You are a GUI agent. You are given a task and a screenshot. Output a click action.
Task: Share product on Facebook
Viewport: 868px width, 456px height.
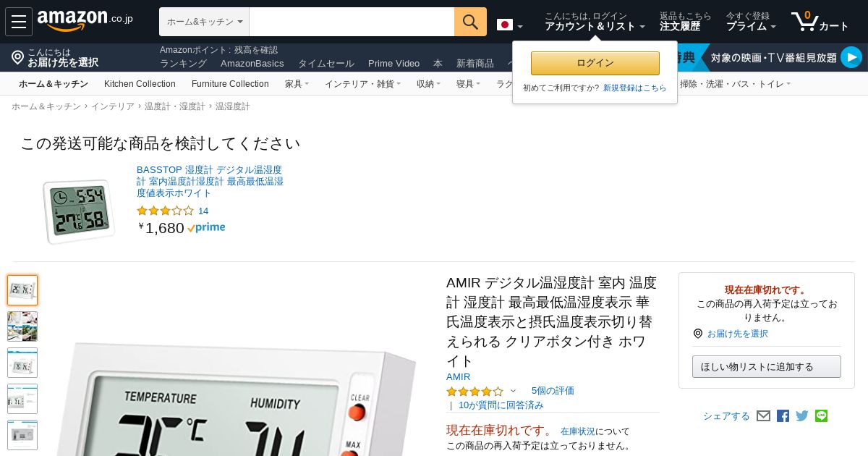point(783,415)
